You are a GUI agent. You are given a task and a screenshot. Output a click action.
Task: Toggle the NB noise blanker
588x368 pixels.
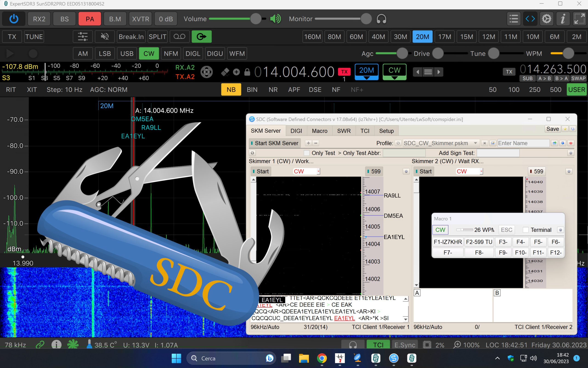231,89
